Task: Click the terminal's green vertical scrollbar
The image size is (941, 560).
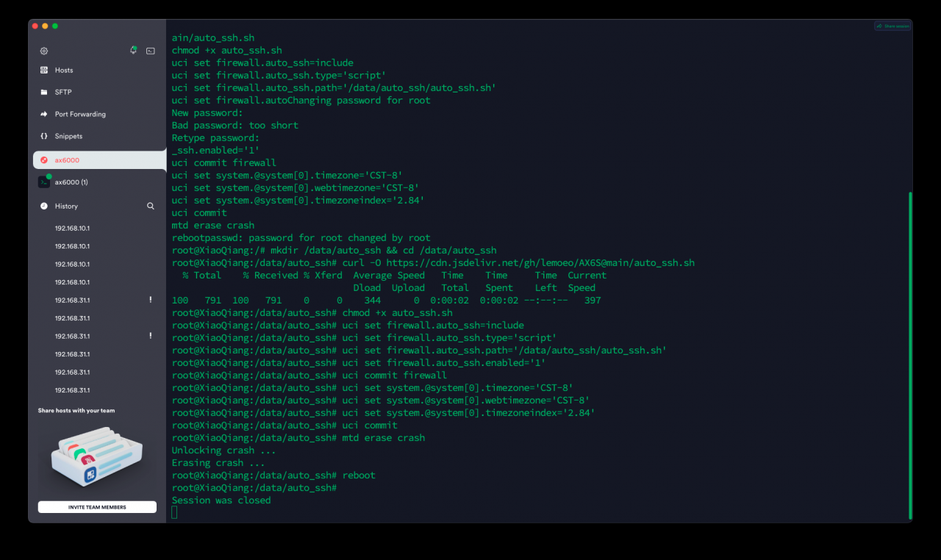Action: click(910, 355)
